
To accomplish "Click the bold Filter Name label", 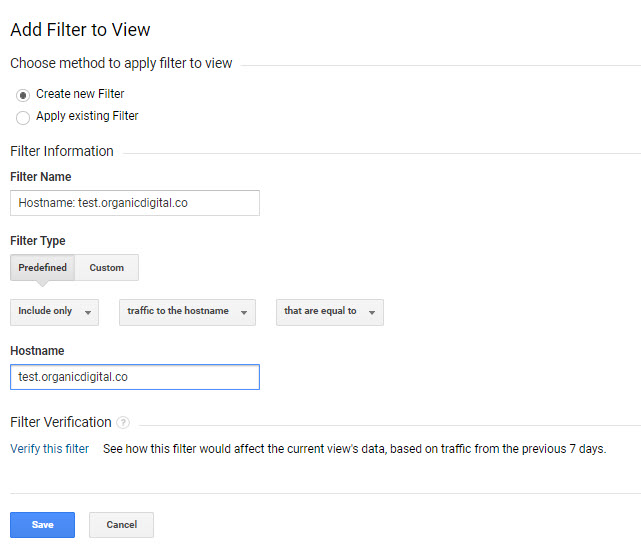I will click(40, 177).
